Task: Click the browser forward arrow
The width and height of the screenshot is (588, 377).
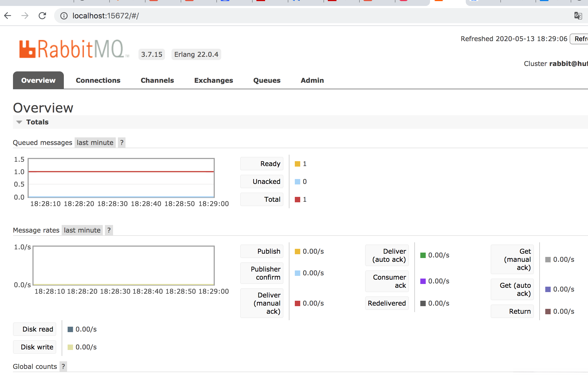Action: tap(25, 16)
